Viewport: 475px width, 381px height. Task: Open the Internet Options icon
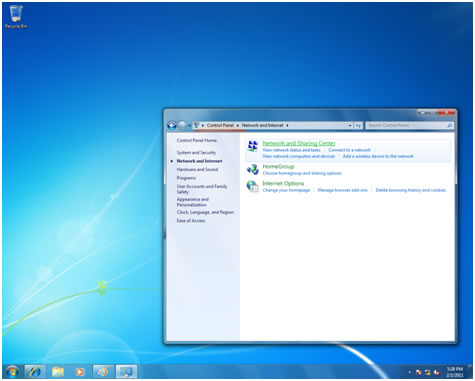(253, 186)
